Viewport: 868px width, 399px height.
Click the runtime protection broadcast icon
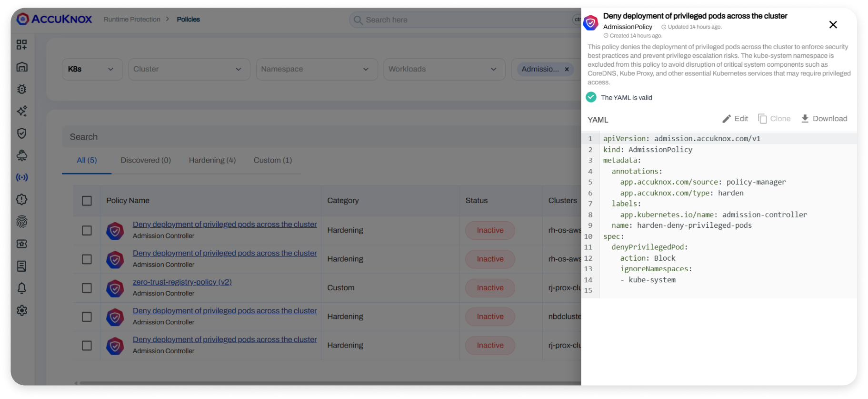(22, 177)
